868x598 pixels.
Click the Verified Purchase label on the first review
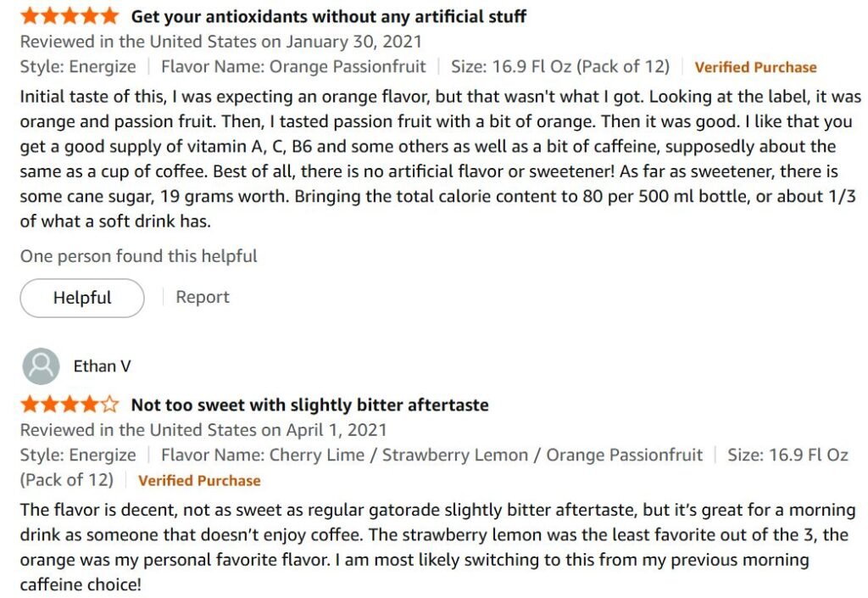pos(755,67)
